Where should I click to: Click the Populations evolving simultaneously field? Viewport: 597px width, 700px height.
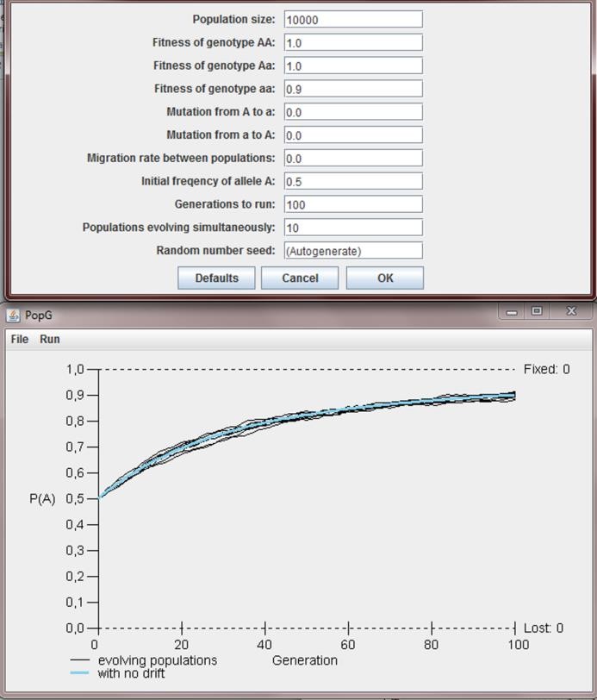click(x=353, y=228)
